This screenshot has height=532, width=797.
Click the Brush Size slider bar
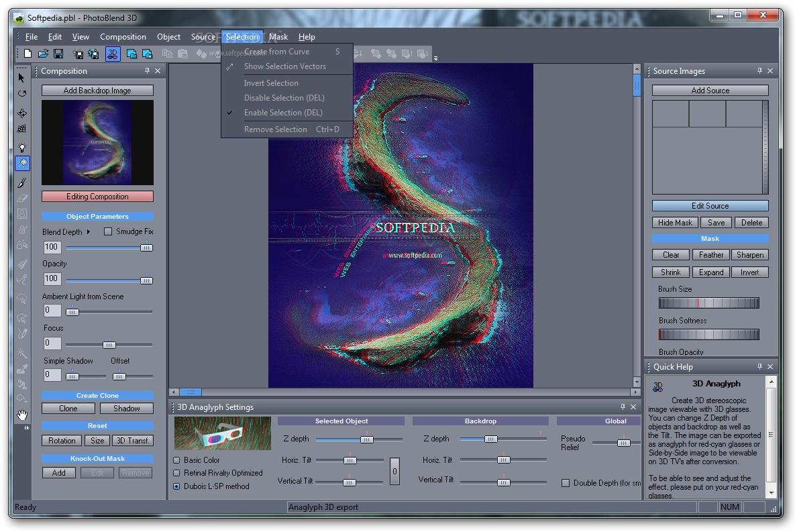pos(708,303)
